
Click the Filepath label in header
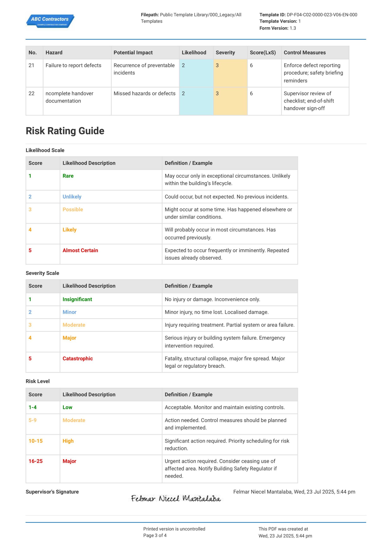[150, 15]
